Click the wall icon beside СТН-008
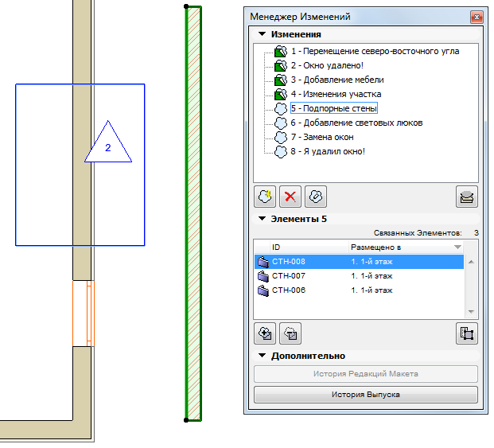Image resolution: width=494 pixels, height=448 pixels. tap(263, 262)
